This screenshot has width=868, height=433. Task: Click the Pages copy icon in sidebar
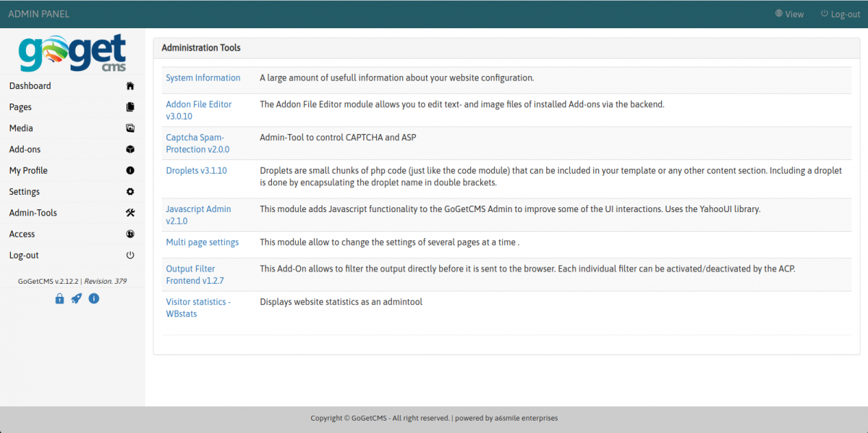(x=130, y=107)
